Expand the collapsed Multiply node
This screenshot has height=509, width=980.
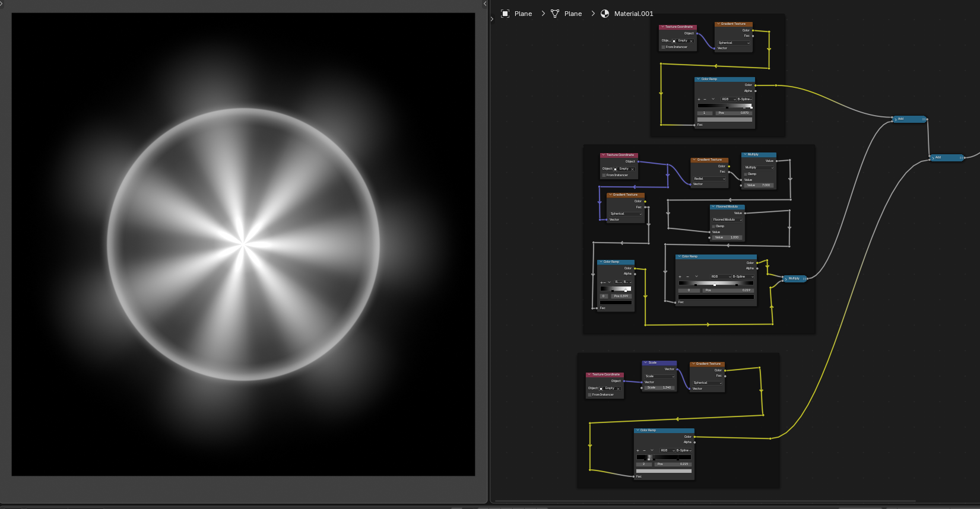coord(786,278)
